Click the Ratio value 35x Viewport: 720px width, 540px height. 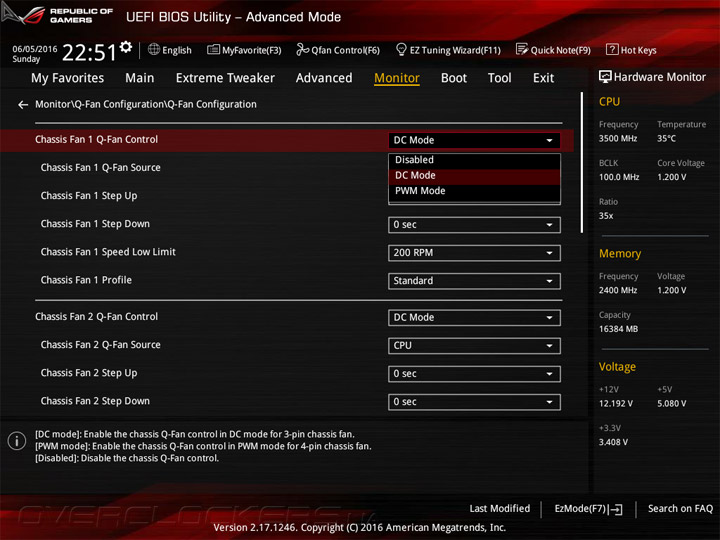(606, 216)
